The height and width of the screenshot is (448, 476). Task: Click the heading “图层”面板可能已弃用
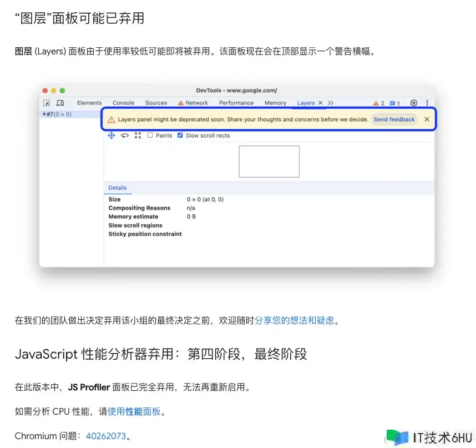click(79, 18)
